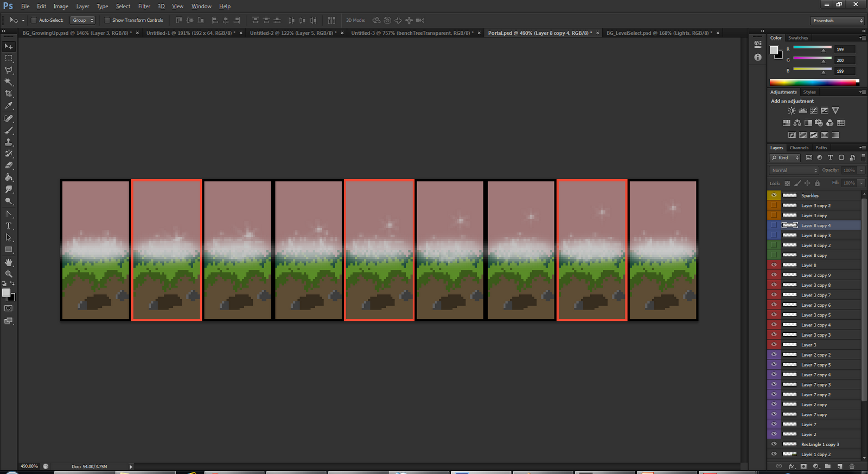Viewport: 868px width, 474px height.
Task: Pick the Eyedropper tool
Action: (9, 106)
